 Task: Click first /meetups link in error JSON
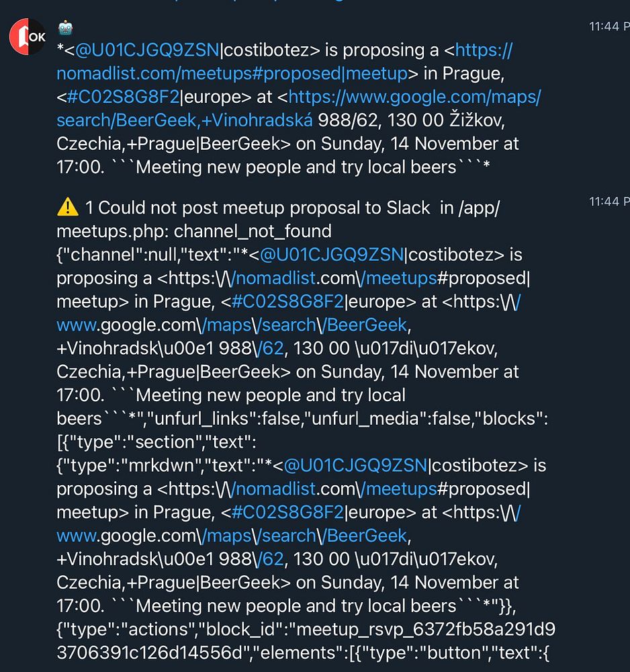pos(399,278)
